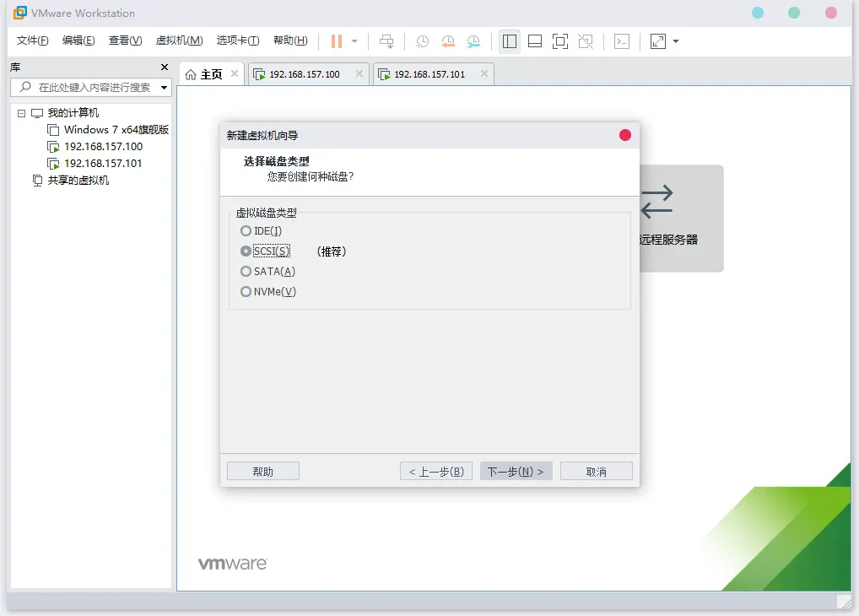Click the red title bar circle button

pos(831,13)
